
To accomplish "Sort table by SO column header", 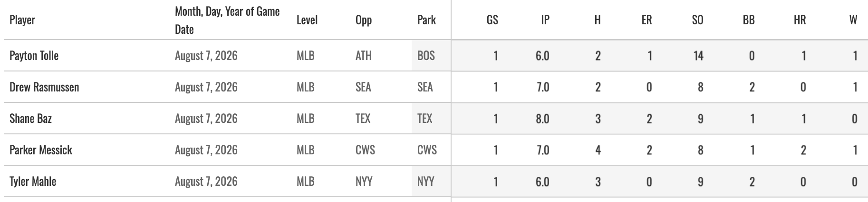I will pos(697,20).
